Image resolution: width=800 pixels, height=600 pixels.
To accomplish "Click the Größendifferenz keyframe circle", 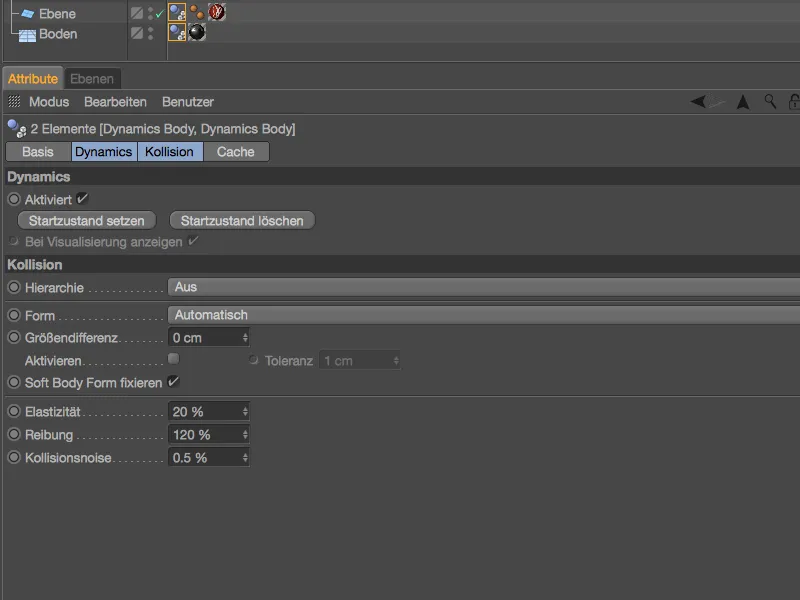I will coord(14,338).
